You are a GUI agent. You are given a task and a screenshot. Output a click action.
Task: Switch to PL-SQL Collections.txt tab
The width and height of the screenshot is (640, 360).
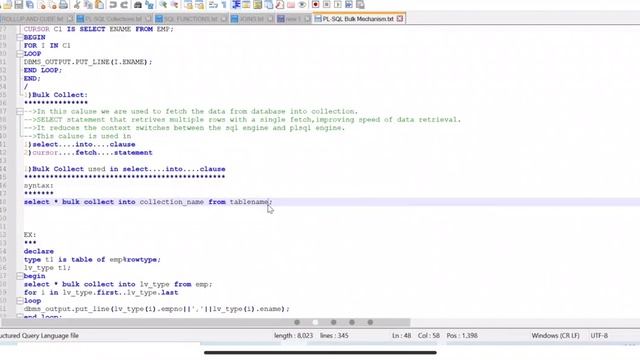tap(113, 19)
